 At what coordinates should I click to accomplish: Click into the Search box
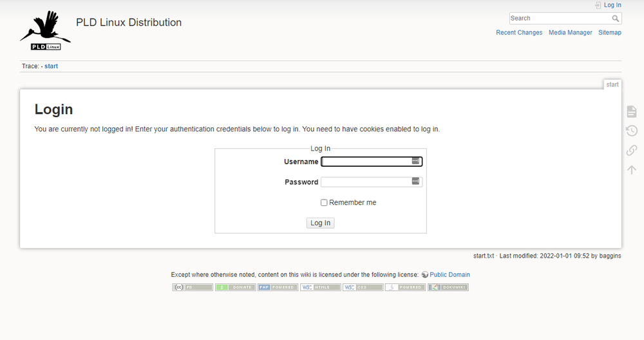tap(559, 19)
